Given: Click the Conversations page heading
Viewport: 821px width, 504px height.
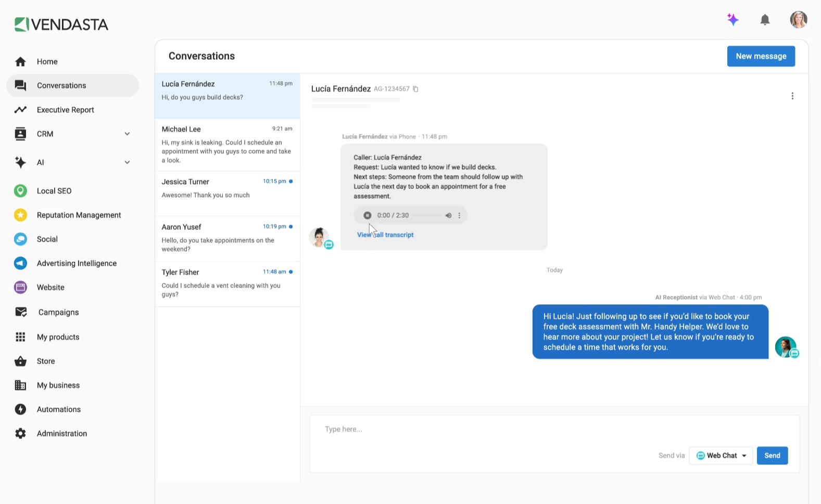Looking at the screenshot, I should [x=201, y=56].
